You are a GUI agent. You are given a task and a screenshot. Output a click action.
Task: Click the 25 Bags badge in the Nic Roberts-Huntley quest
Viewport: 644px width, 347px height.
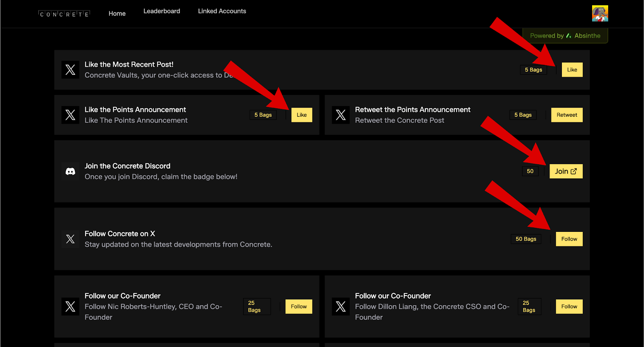pyautogui.click(x=257, y=306)
